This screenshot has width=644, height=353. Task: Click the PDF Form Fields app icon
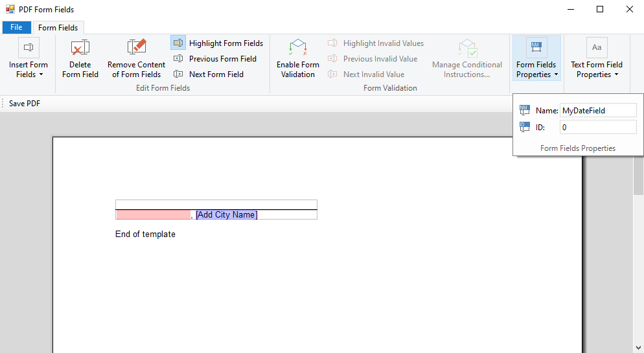click(10, 9)
